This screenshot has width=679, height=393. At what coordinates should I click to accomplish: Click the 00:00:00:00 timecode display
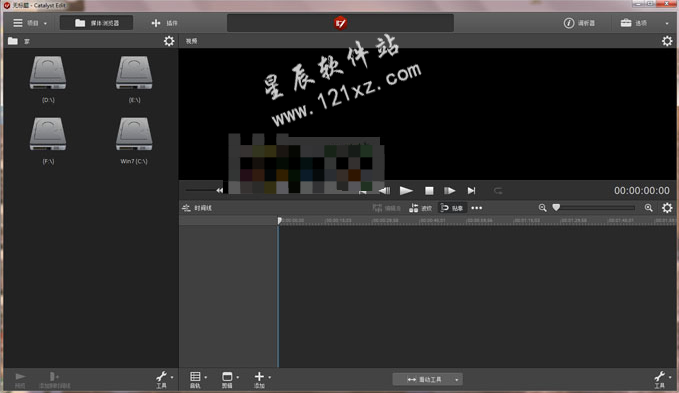[x=641, y=190]
